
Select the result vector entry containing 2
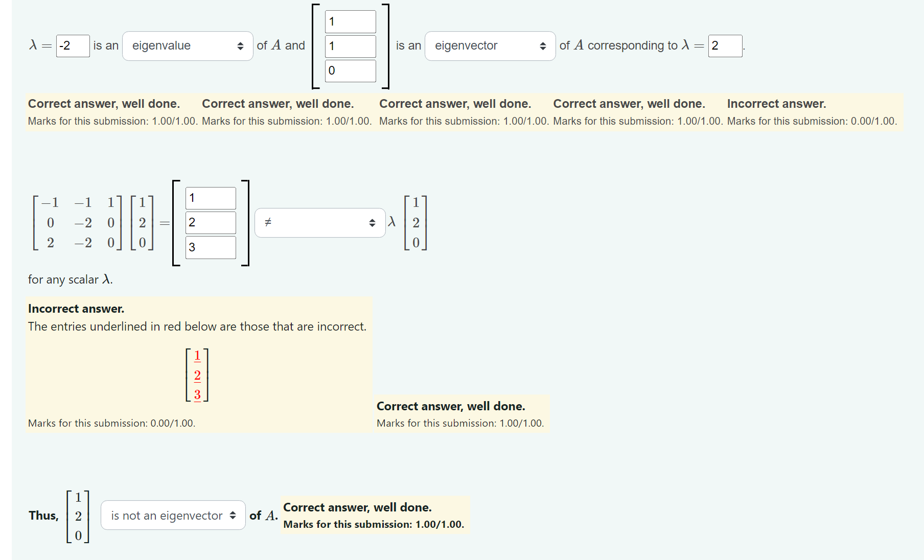(x=210, y=222)
